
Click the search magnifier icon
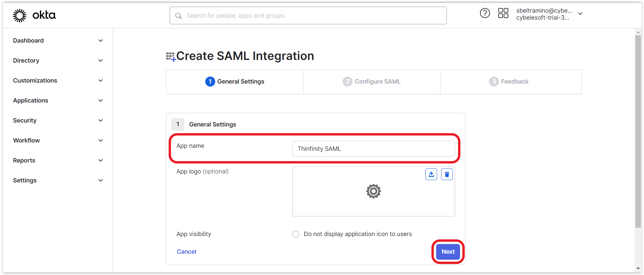click(x=179, y=16)
